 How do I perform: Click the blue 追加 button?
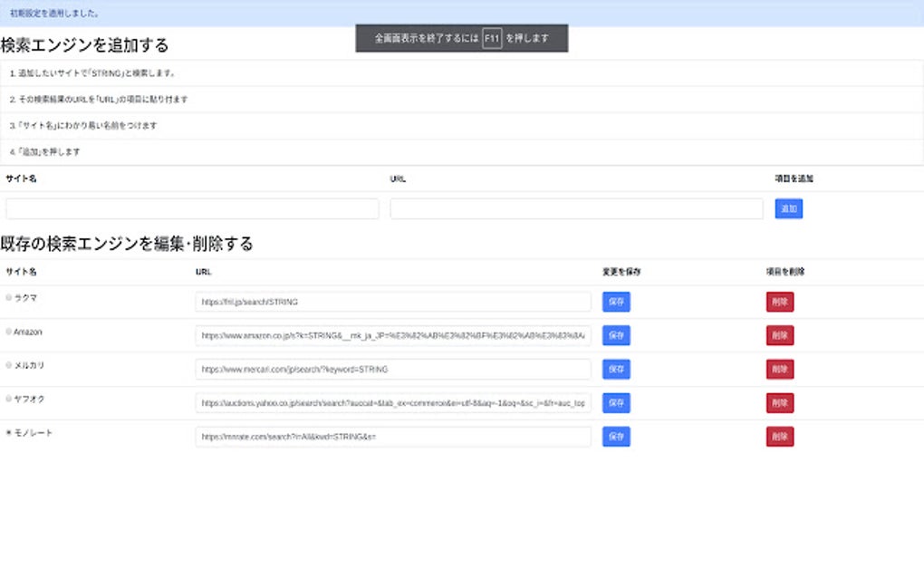[x=787, y=208]
